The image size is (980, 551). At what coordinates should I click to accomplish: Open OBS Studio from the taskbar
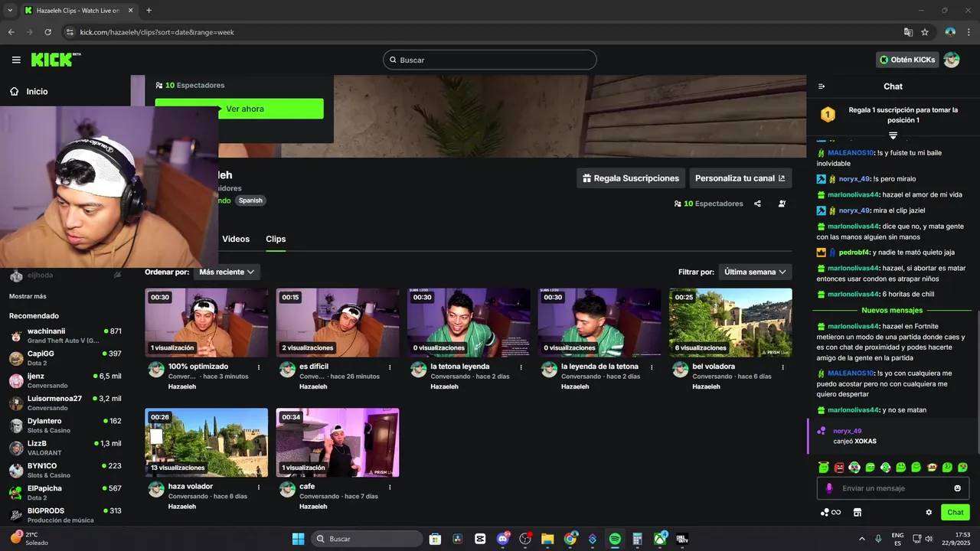tap(525, 539)
